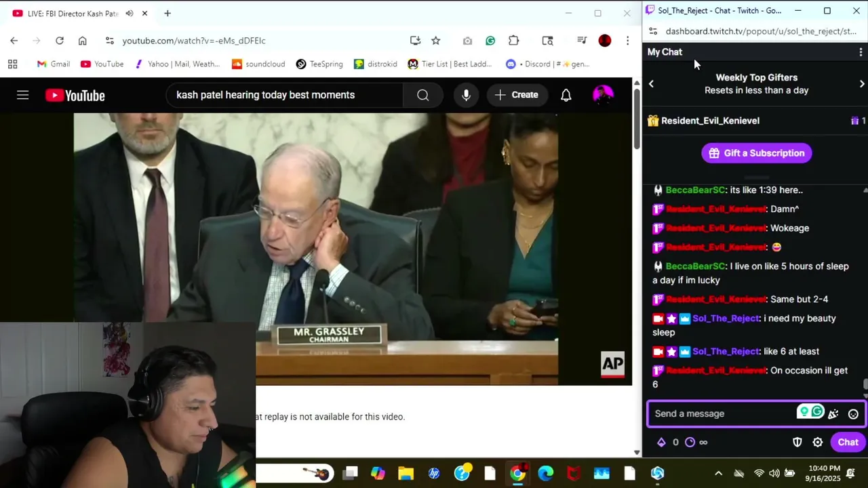Open the TeeSpring bookmark
This screenshot has width=868, height=488.
click(x=319, y=64)
